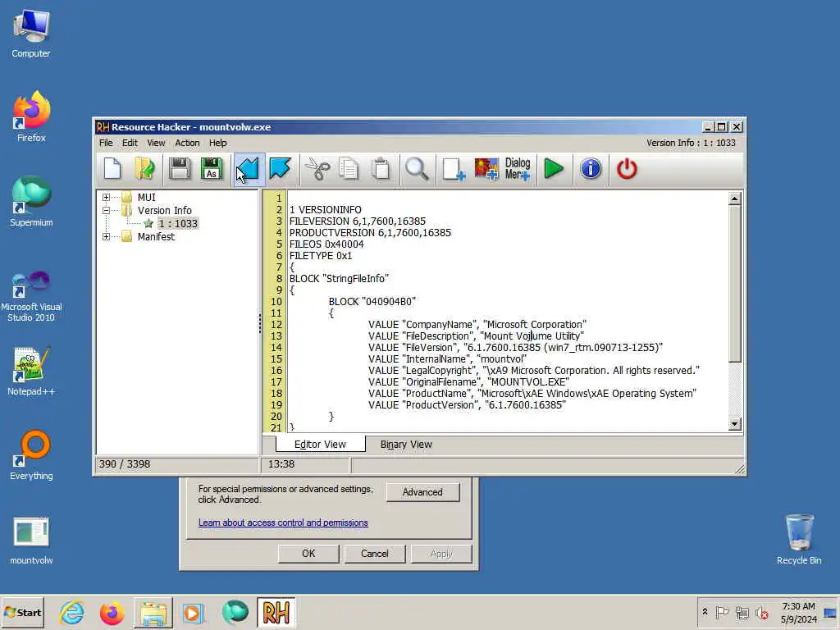Screen dimensions: 840x630
Task: Open the Dialog Merge toolbar button
Action: tap(518, 169)
